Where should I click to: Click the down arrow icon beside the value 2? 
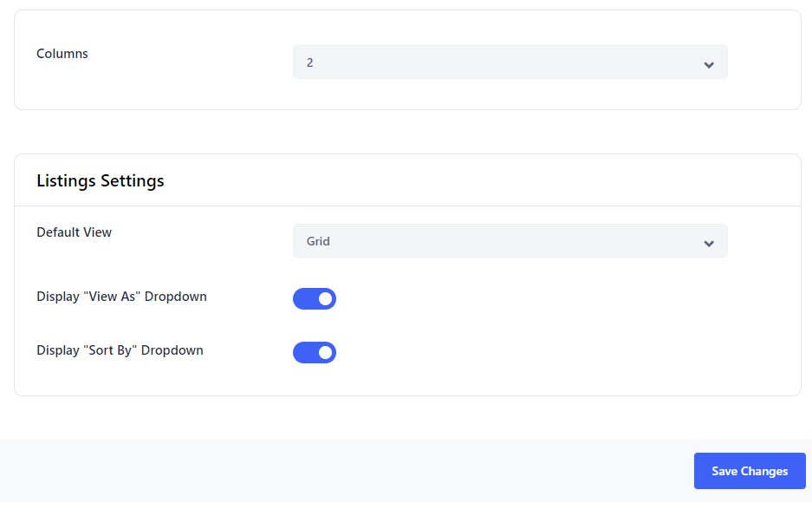point(708,62)
